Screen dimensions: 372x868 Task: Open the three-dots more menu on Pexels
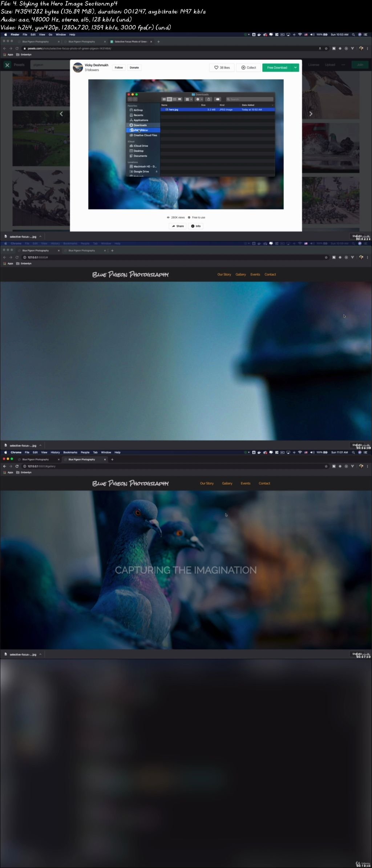(x=343, y=65)
